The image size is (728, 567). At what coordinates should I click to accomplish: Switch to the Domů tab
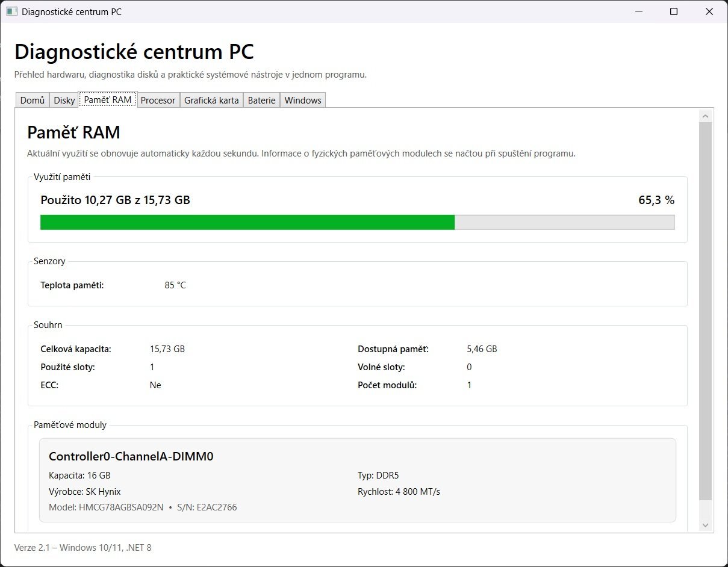[x=33, y=101]
